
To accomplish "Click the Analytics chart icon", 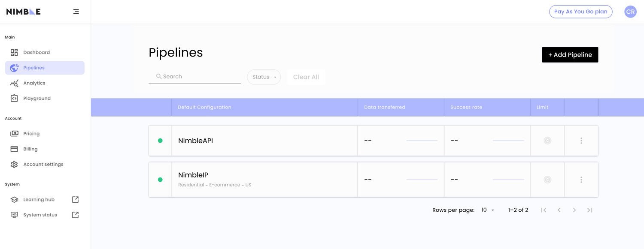I will coord(14,83).
